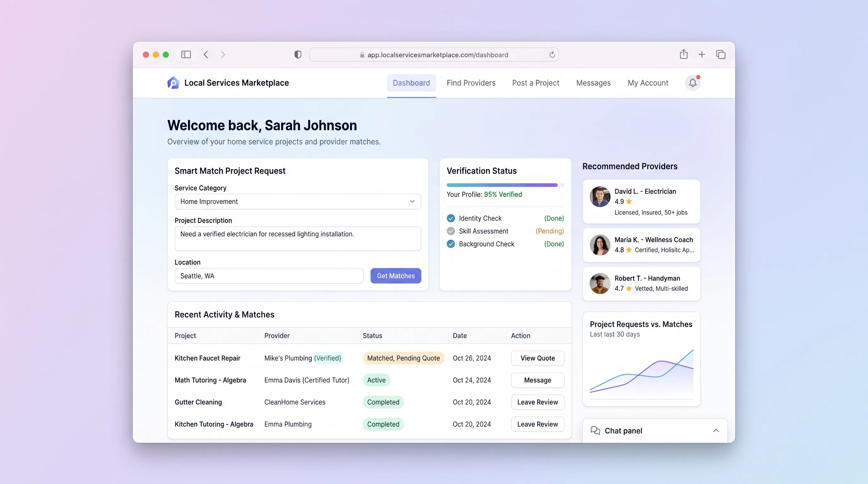Click the Mike's Plumbing (Verified) provider
Viewport: 868px width, 484px height.
(x=303, y=358)
